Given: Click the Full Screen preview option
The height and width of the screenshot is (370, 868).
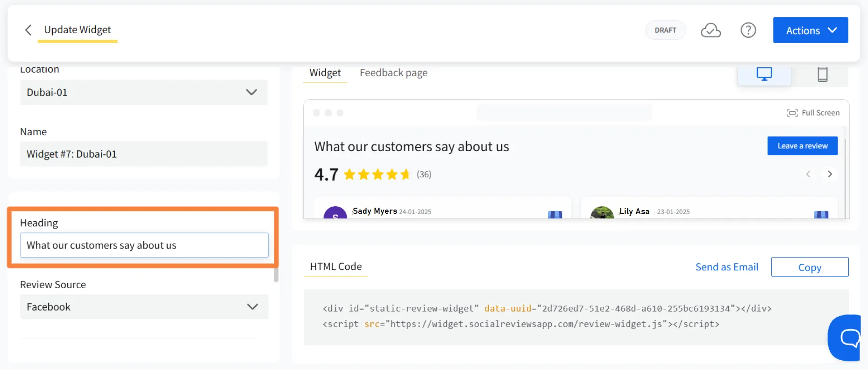Looking at the screenshot, I should click(813, 113).
